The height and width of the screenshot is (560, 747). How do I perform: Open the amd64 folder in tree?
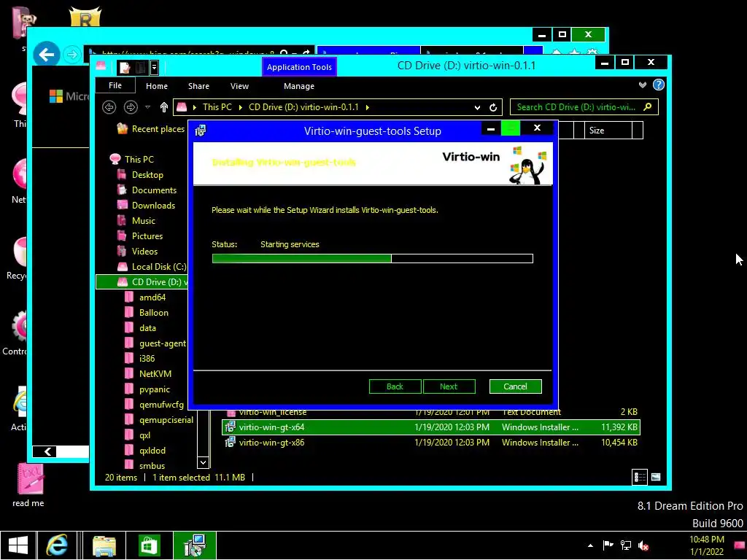click(x=145, y=297)
